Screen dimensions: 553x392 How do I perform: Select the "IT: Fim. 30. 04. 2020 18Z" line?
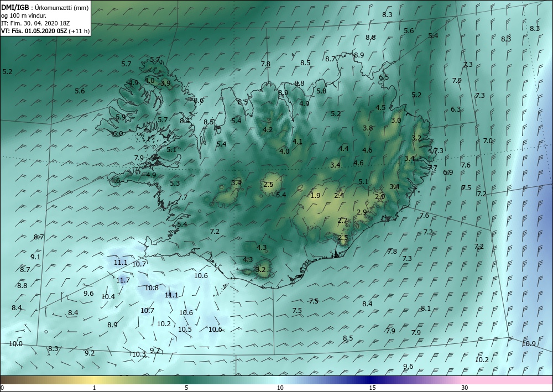pos(35,23)
